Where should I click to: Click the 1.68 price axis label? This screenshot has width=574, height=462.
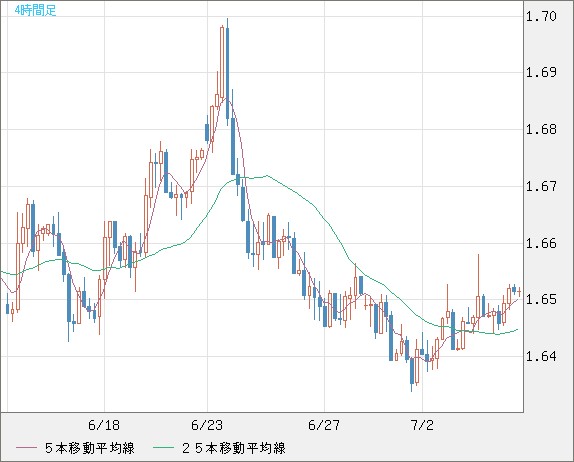pyautogui.click(x=541, y=130)
